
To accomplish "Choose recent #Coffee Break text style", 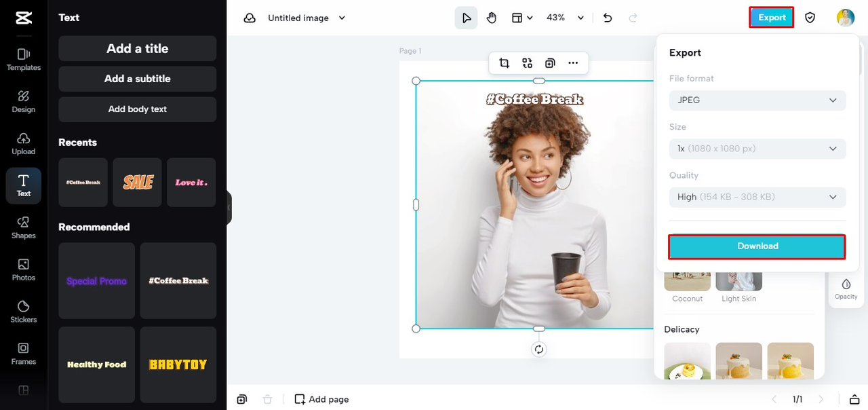I will point(83,183).
